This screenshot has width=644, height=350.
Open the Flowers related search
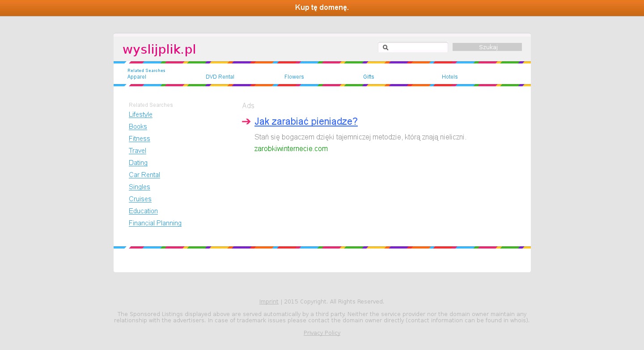(x=294, y=77)
